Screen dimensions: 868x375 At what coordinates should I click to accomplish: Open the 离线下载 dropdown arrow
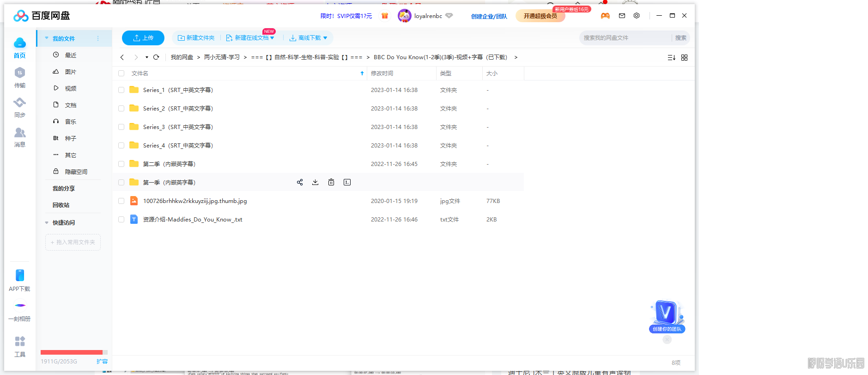pyautogui.click(x=325, y=38)
